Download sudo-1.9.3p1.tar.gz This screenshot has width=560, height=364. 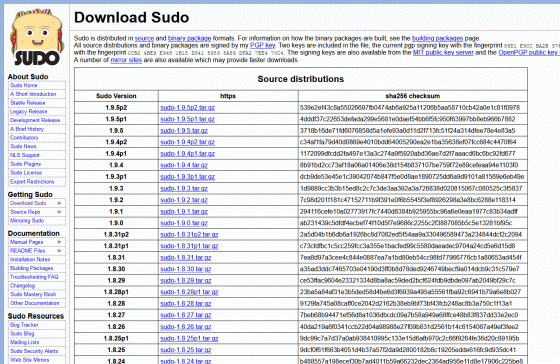pyautogui.click(x=188, y=177)
